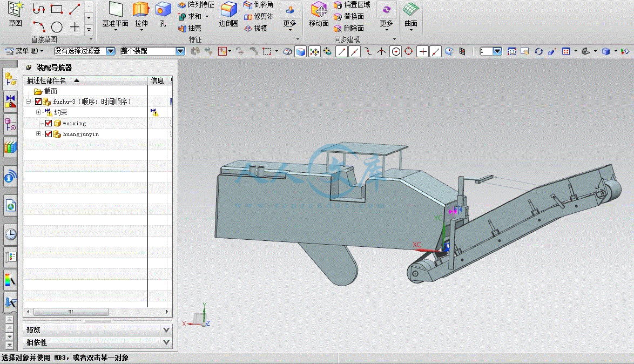Open the 整个装配 scope dropdown

180,51
